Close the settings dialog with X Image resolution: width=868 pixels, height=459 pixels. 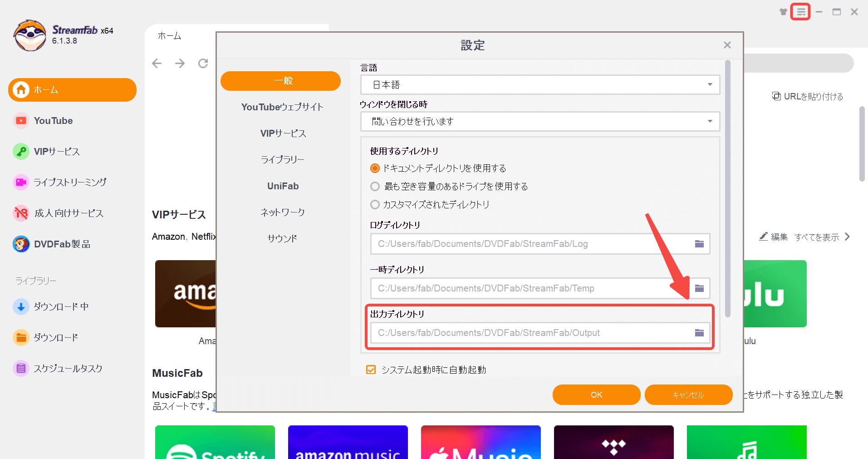727,45
